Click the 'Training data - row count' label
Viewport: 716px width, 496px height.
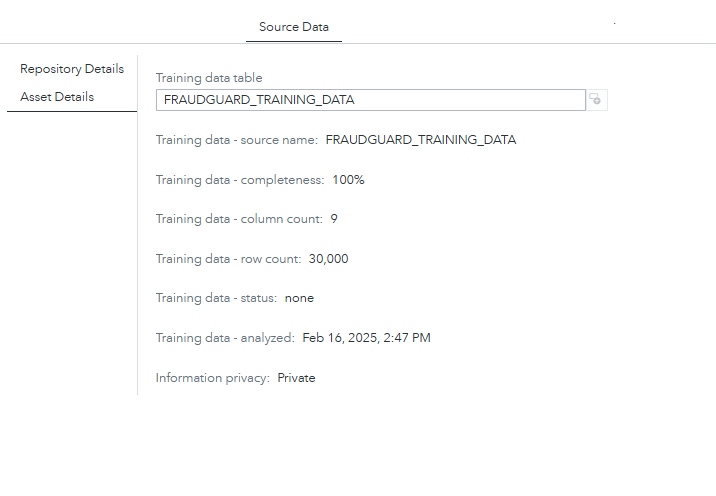(228, 259)
